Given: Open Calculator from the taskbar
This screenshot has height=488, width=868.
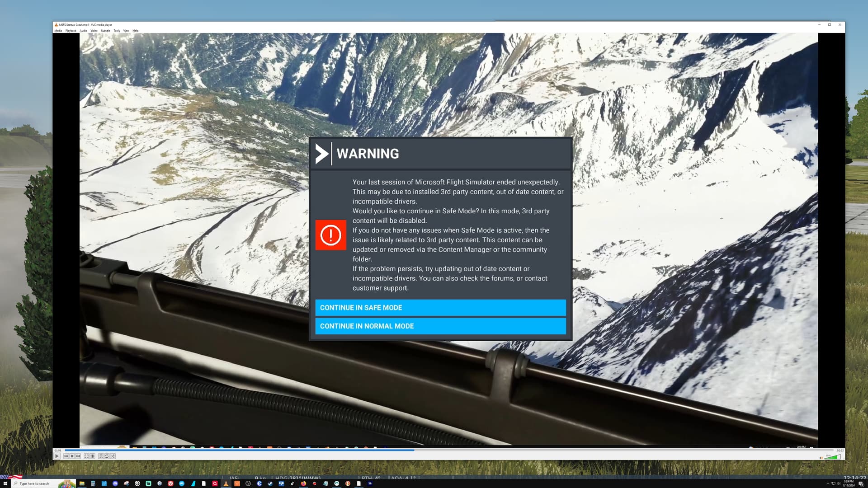Looking at the screenshot, I should pos(93,483).
